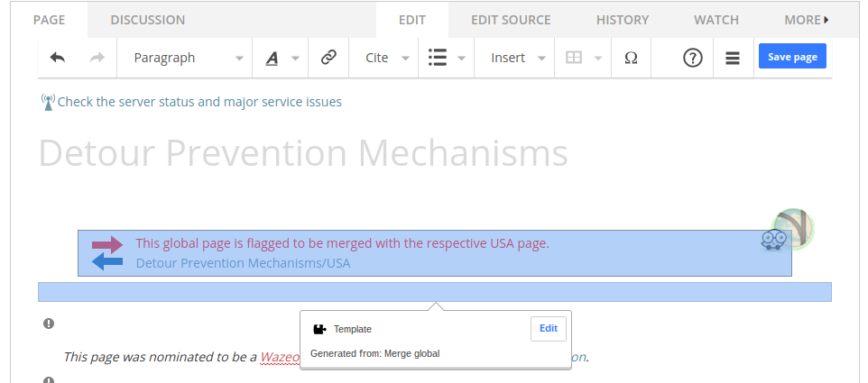
Task: Click the red merge flag notice text
Action: tap(343, 243)
